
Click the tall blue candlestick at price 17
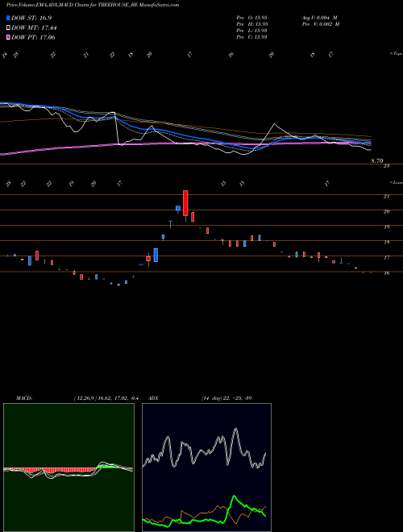pos(156,256)
